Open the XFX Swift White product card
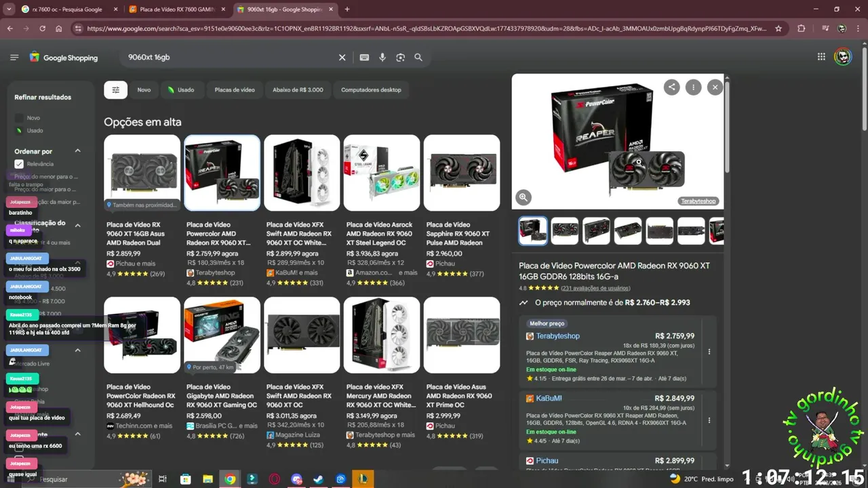 pyautogui.click(x=302, y=210)
